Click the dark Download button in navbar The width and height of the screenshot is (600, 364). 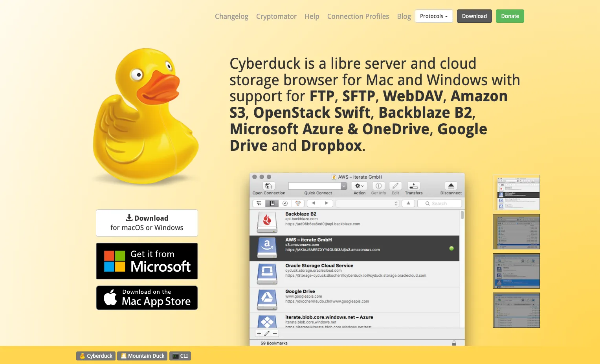pos(474,16)
